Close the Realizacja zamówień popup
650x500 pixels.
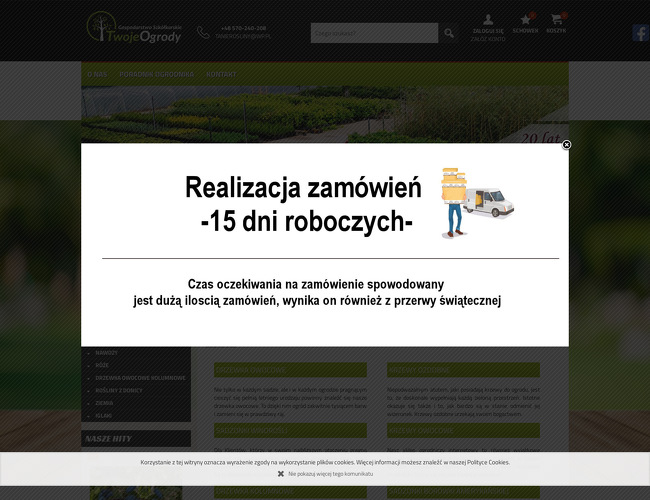coord(566,145)
